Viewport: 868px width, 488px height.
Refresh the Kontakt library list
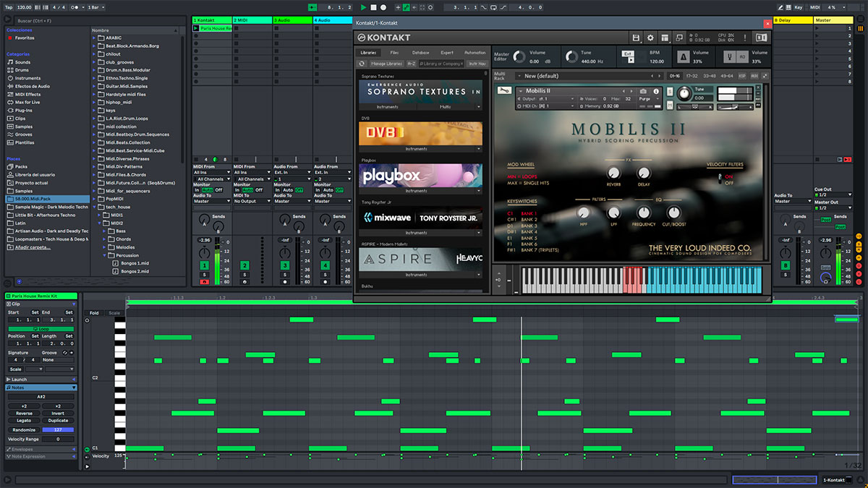click(x=362, y=64)
